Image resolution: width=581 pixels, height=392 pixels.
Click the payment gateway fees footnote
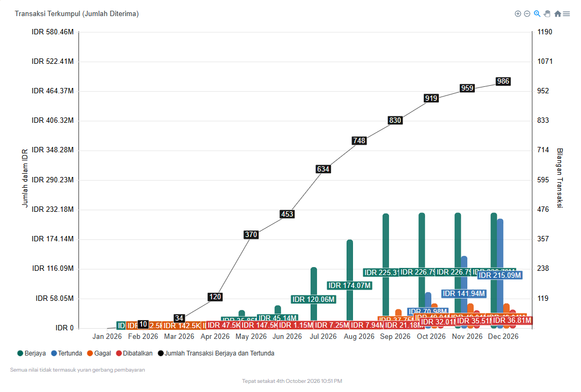[77, 370]
